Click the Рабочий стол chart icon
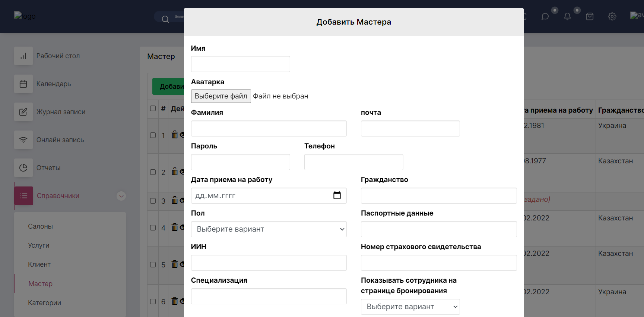 (23, 56)
